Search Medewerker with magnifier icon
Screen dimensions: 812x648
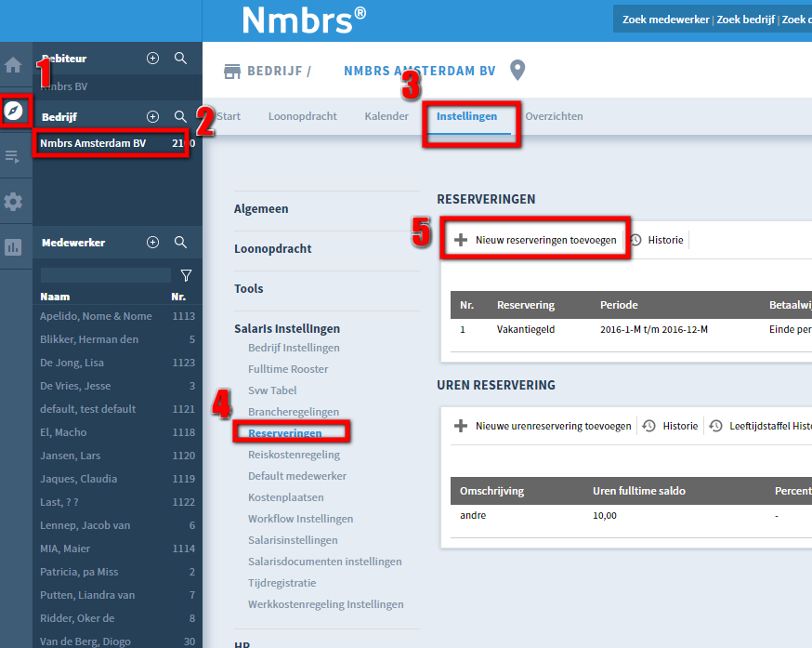tap(180, 242)
